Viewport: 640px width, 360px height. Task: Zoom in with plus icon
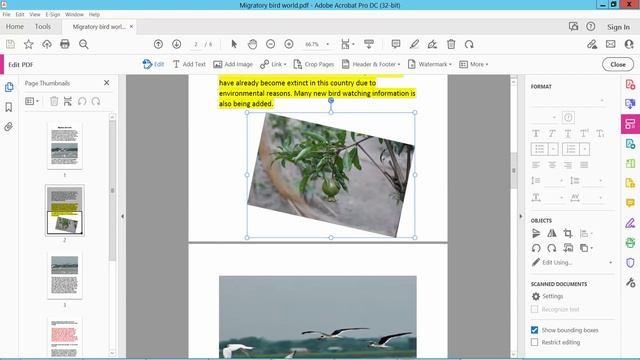(289, 44)
